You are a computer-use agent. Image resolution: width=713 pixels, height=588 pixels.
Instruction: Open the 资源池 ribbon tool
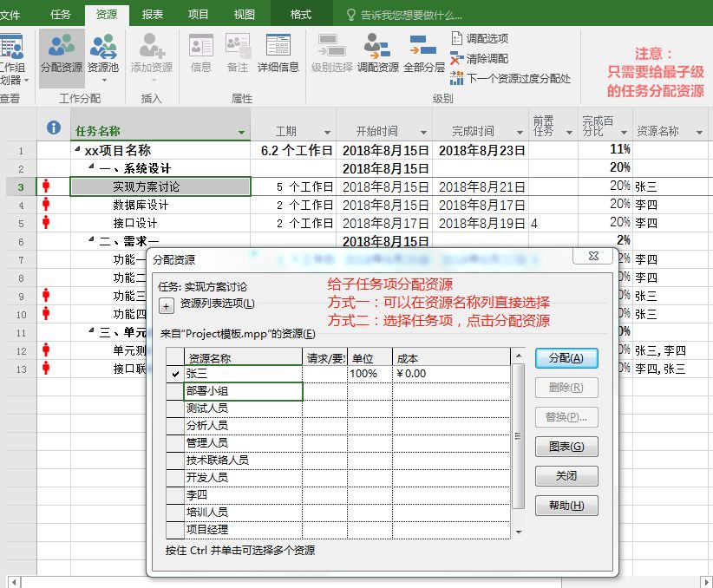pos(103,52)
